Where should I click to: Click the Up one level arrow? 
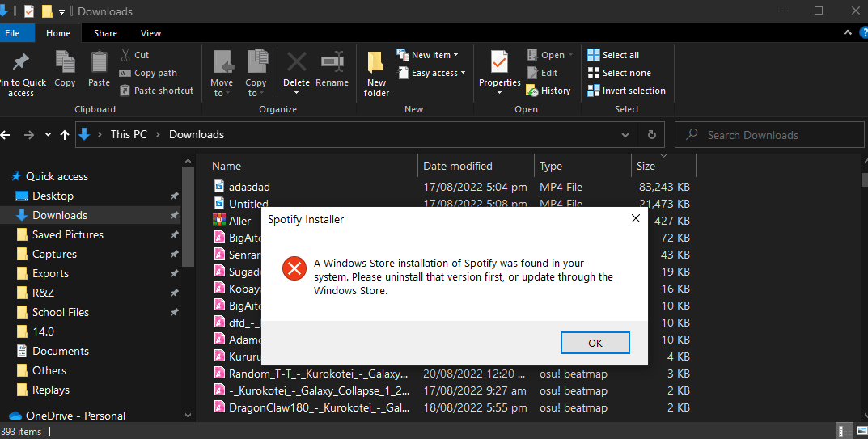[x=65, y=134]
